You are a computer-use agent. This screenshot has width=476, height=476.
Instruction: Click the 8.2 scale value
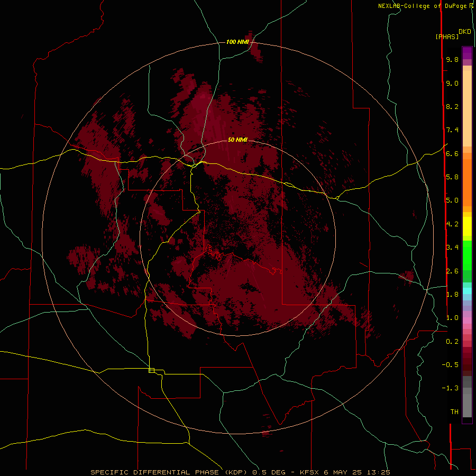pyautogui.click(x=452, y=106)
